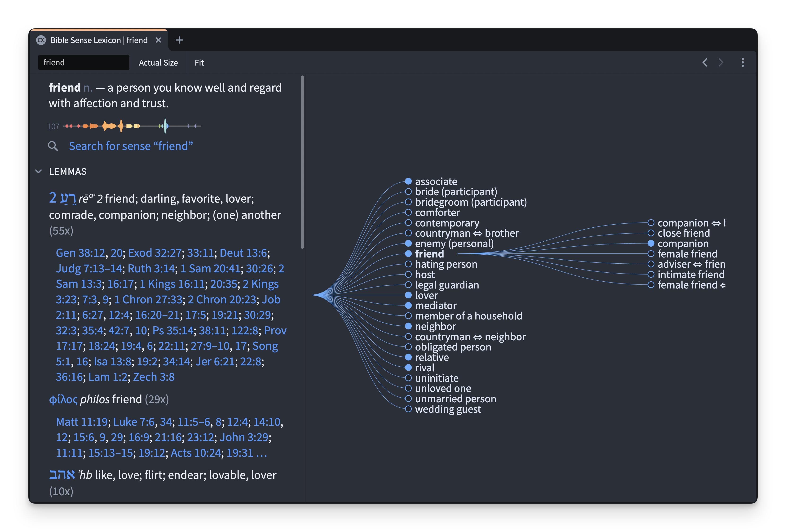Click the occurrence distribution sparkline graph
This screenshot has width=786, height=532.
[132, 126]
